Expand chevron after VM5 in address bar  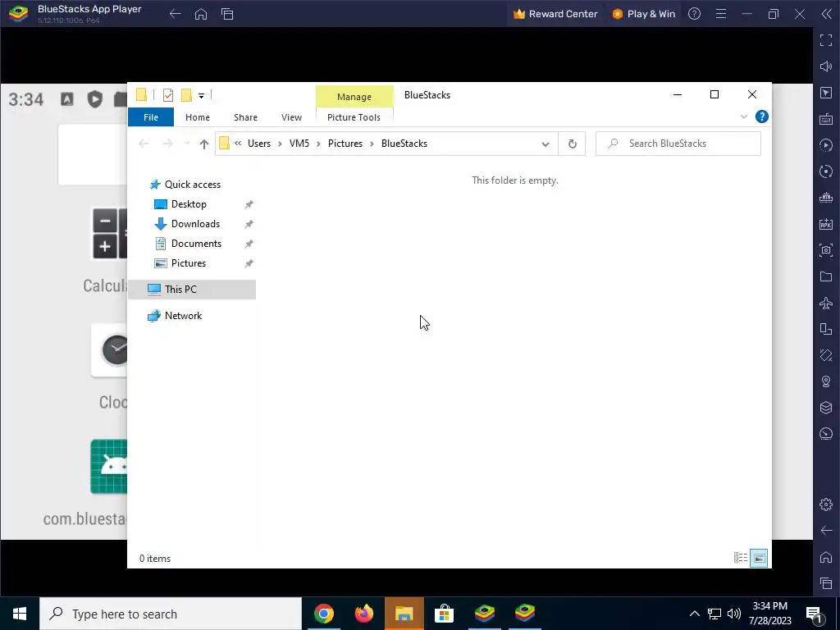coord(318,144)
